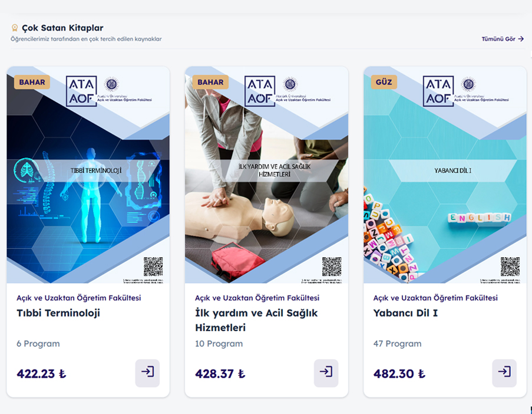Click BAHAR badge on Tıbbi Terminoloji card
The height and width of the screenshot is (414, 532).
coord(32,82)
